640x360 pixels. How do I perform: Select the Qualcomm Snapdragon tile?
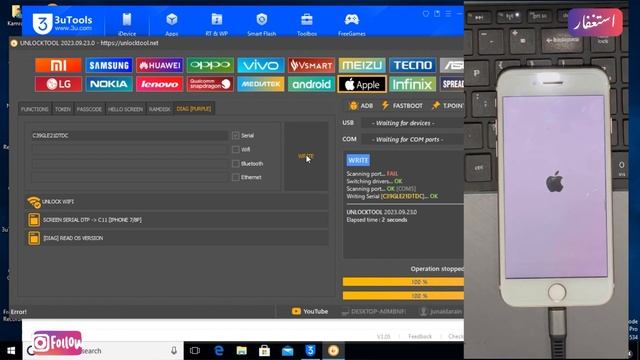(x=210, y=84)
